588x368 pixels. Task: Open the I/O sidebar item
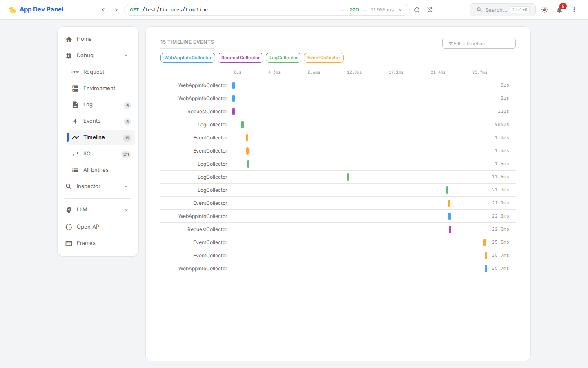pos(87,154)
